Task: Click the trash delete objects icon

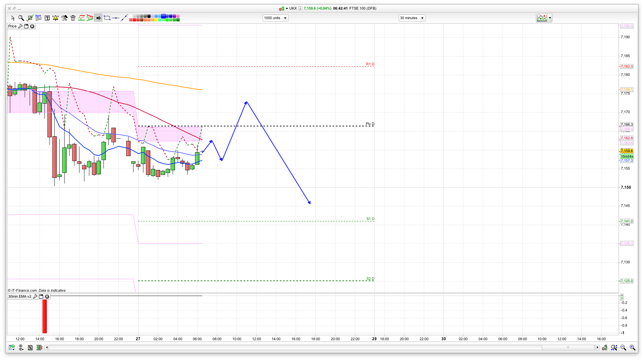Action: [x=73, y=18]
